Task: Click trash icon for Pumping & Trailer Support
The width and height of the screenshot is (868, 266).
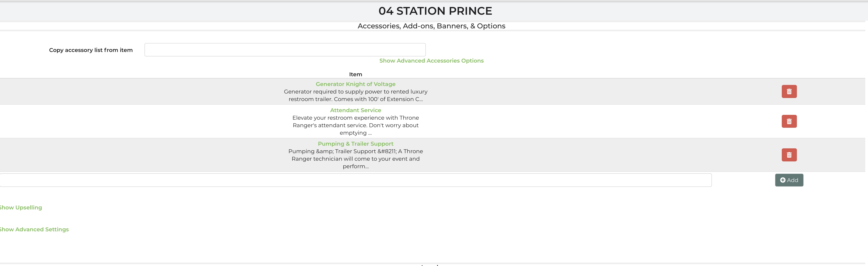Action: tap(789, 155)
